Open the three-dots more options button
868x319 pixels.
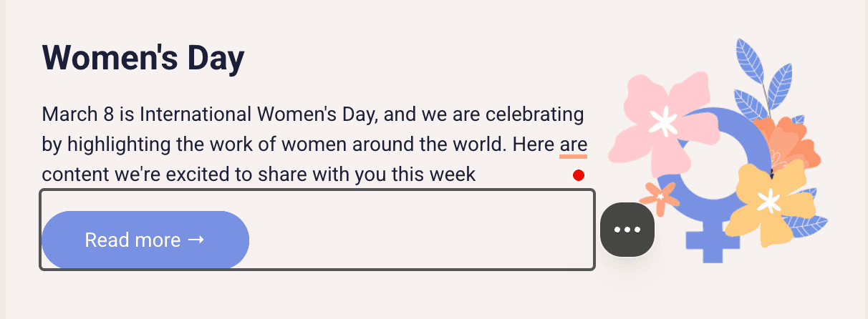[627, 229]
